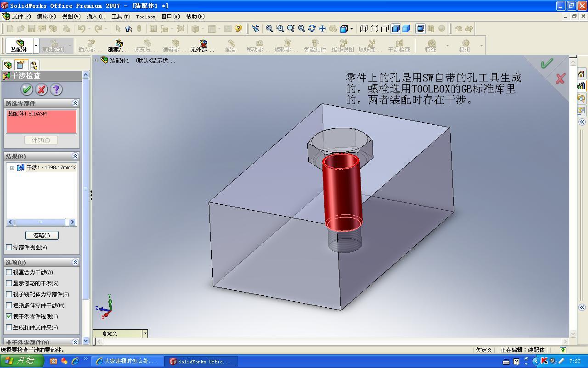Click the No External References toolbar icon
588x368 pixels.
tap(202, 46)
